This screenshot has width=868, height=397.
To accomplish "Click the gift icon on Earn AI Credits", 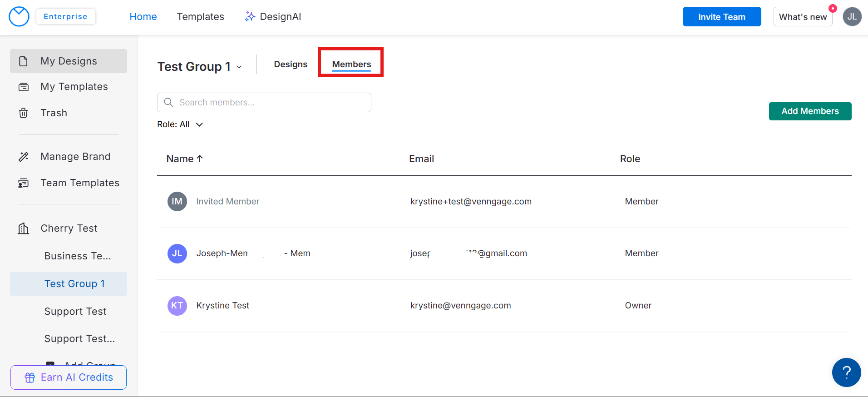I will 30,378.
